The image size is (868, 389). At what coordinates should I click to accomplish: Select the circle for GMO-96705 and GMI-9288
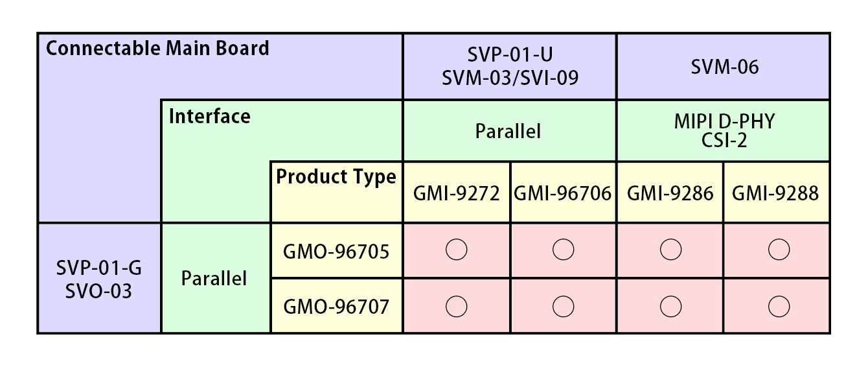(x=777, y=250)
